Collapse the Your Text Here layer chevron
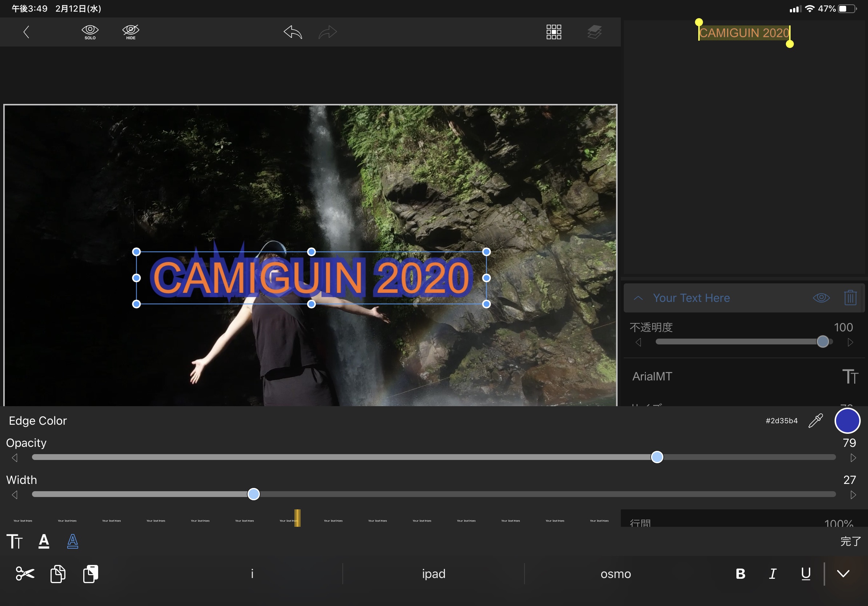The height and width of the screenshot is (606, 868). pyautogui.click(x=638, y=298)
